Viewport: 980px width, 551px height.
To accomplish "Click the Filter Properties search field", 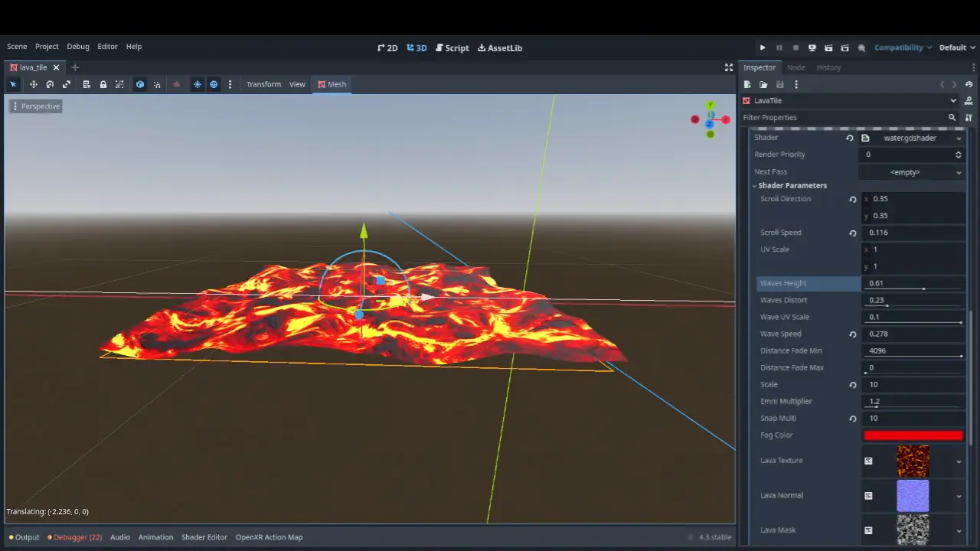I will [842, 117].
